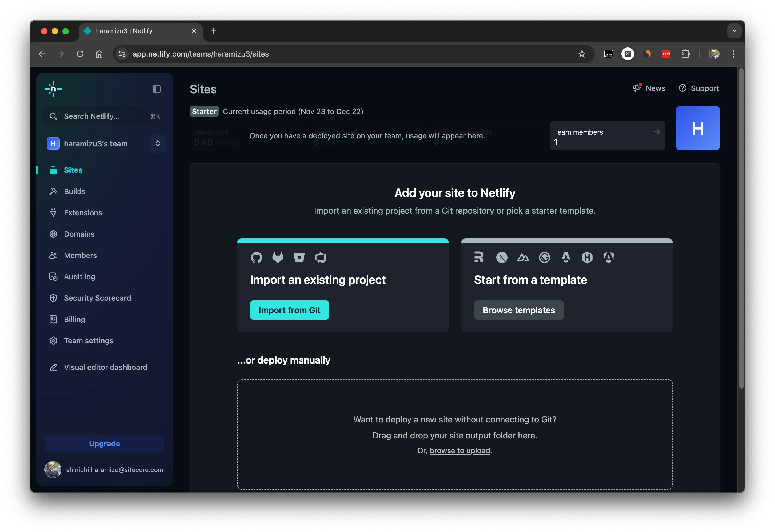The width and height of the screenshot is (775, 532).
Task: Expand haramizu3's team dropdown
Action: (x=158, y=143)
